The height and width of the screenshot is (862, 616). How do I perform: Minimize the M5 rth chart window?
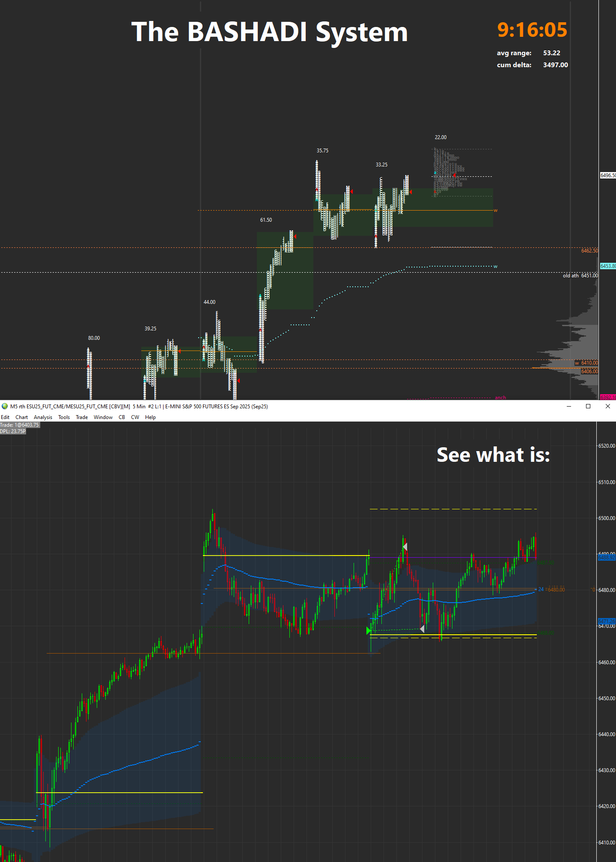click(x=569, y=406)
